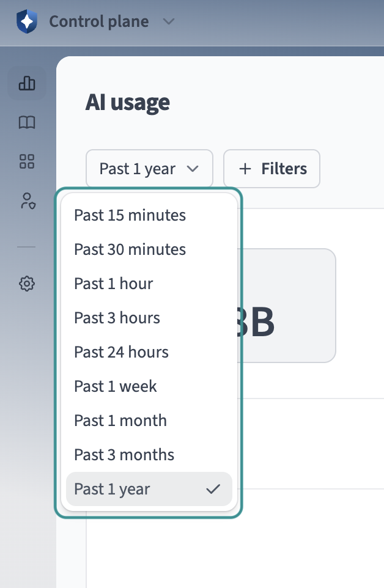384x588 pixels.
Task: Pick Past 1 week option
Action: click(149, 386)
